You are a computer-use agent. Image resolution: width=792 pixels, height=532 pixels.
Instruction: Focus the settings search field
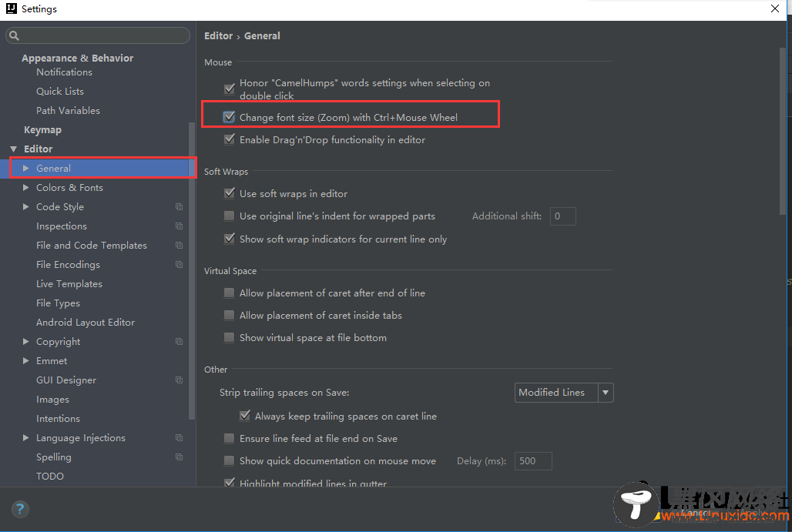pyautogui.click(x=98, y=35)
